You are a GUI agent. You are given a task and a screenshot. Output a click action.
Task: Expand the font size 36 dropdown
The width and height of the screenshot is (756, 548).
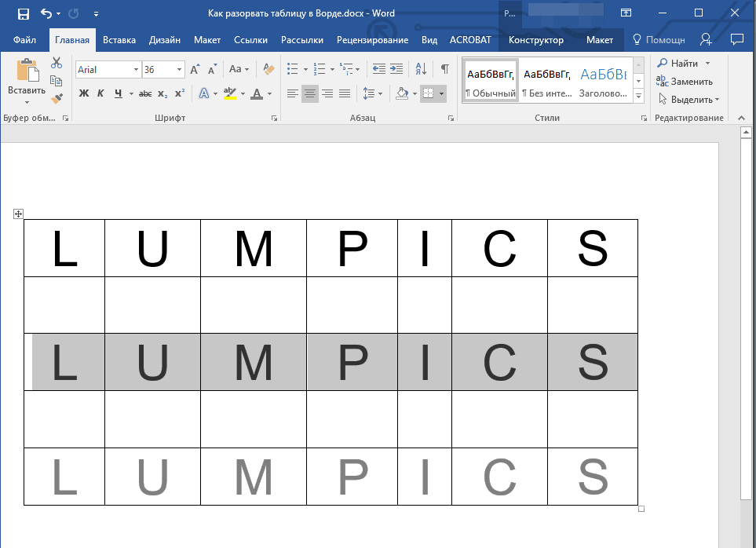click(180, 70)
